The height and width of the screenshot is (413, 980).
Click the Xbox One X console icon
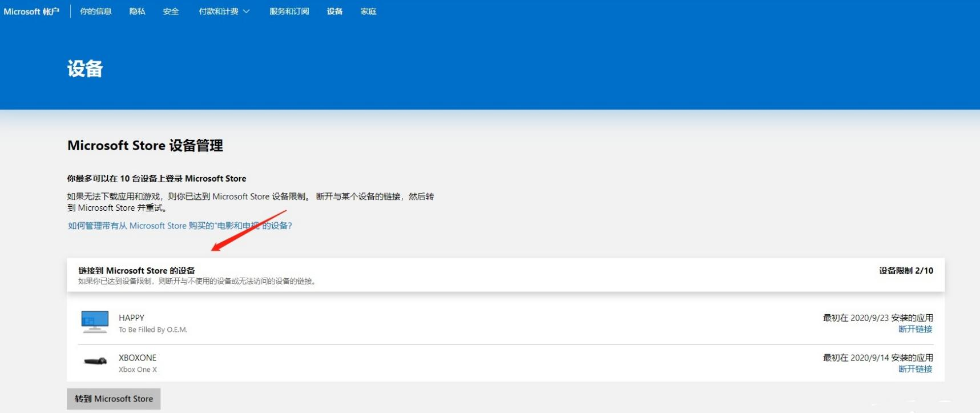pos(95,361)
